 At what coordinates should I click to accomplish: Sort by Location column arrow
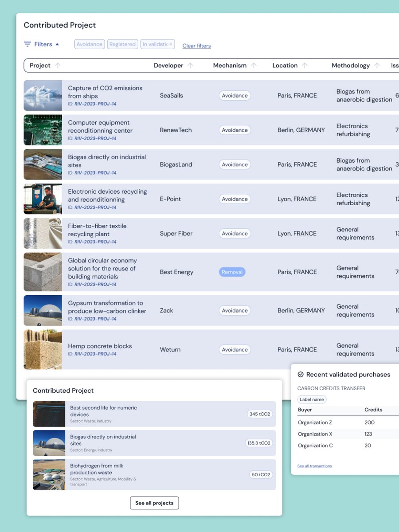305,65
